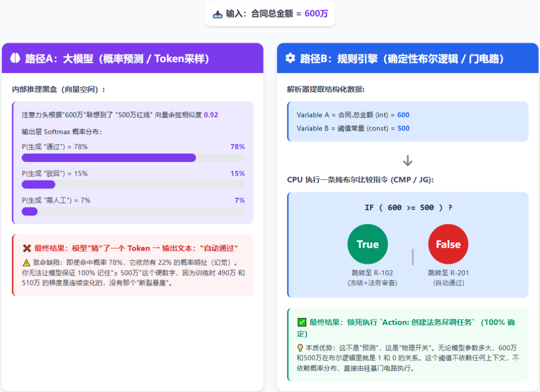Click the 输出层 Softmax 概率分布 label

pyautogui.click(x=61, y=132)
